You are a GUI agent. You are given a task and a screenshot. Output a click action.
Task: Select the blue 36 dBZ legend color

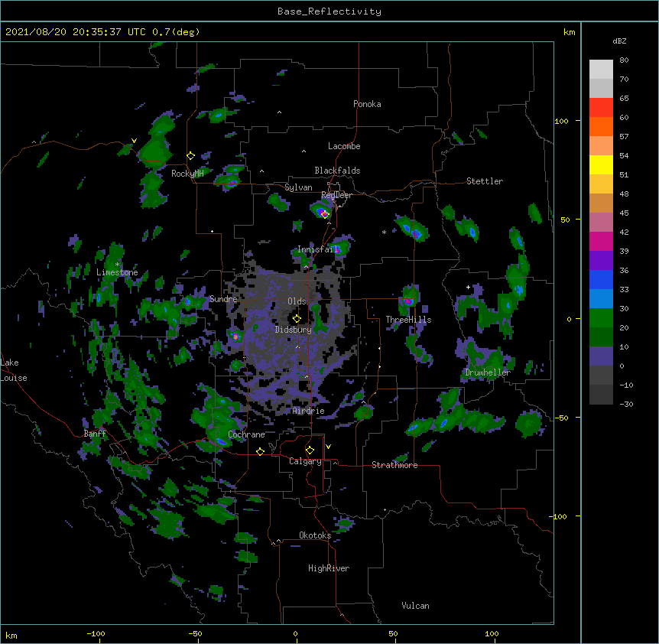(x=601, y=279)
